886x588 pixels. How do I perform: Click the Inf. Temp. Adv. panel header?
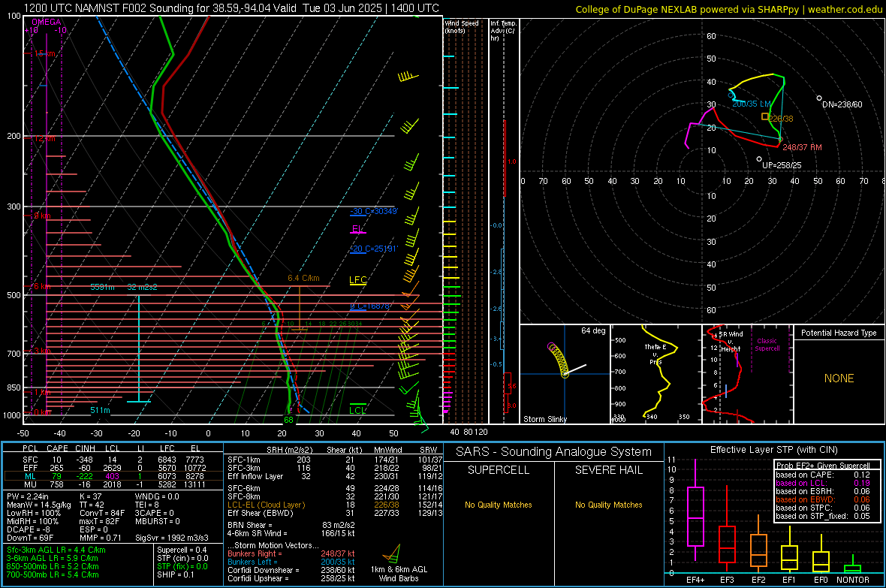[x=503, y=31]
